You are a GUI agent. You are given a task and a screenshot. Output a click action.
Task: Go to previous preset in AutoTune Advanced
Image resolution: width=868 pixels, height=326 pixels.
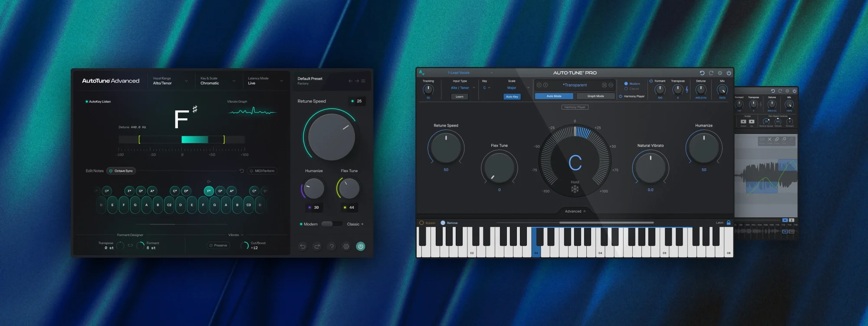pos(350,81)
